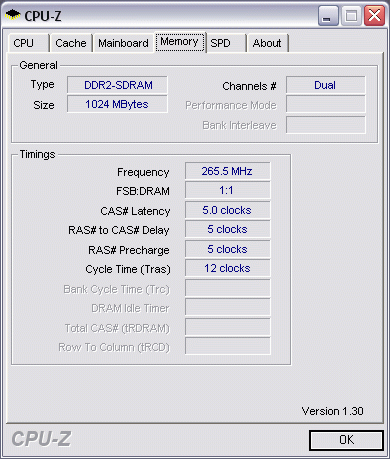Click the empty Row To Column (tRCD) field
The width and height of the screenshot is (390, 459).
pos(228,346)
